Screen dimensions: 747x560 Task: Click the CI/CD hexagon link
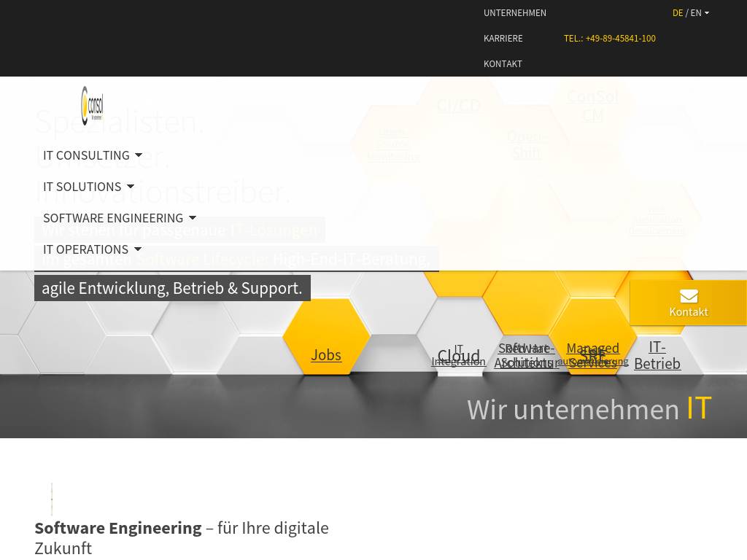pos(458,106)
